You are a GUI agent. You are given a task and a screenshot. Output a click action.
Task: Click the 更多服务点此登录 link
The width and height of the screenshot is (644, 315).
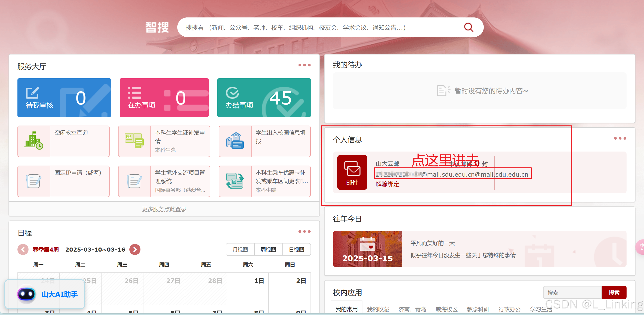pos(164,209)
